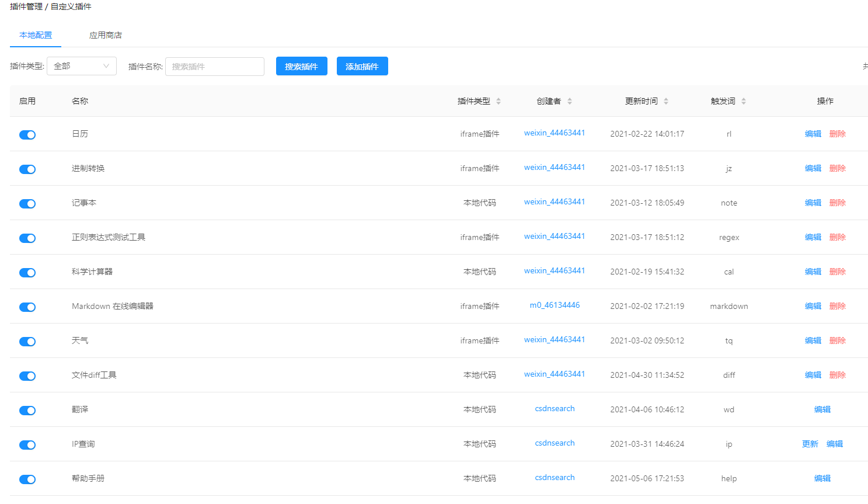
Task: Open the 插件类型 filter dropdown
Action: [81, 66]
